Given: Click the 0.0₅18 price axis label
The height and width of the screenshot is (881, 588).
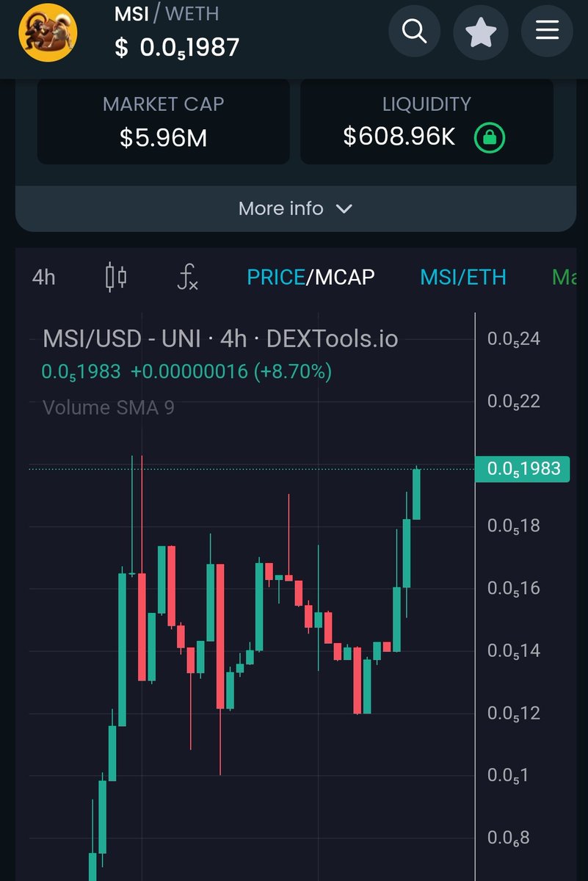Looking at the screenshot, I should pos(514,526).
